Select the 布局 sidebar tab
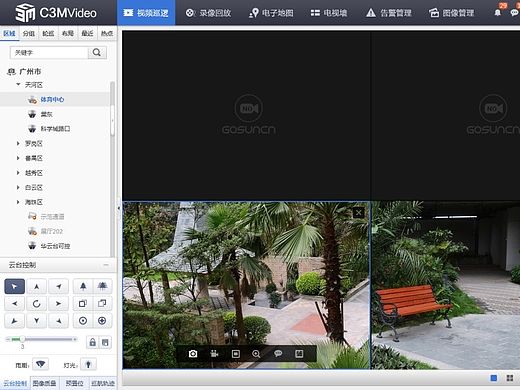The width and height of the screenshot is (520, 390). tap(68, 33)
